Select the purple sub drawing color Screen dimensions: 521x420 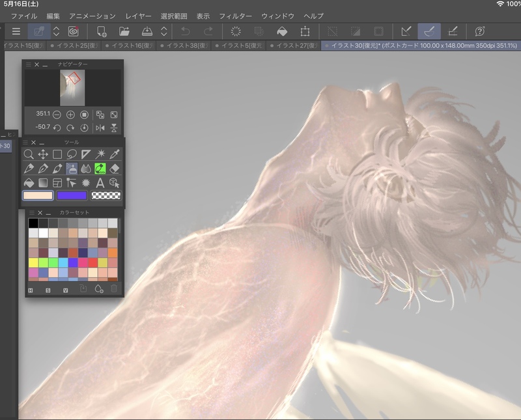pos(72,195)
